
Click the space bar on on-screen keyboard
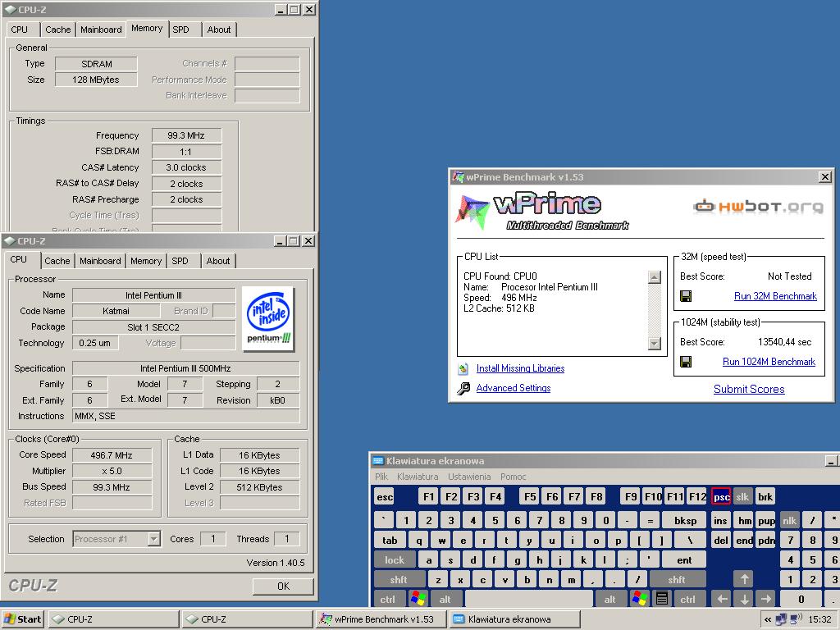coord(529,598)
